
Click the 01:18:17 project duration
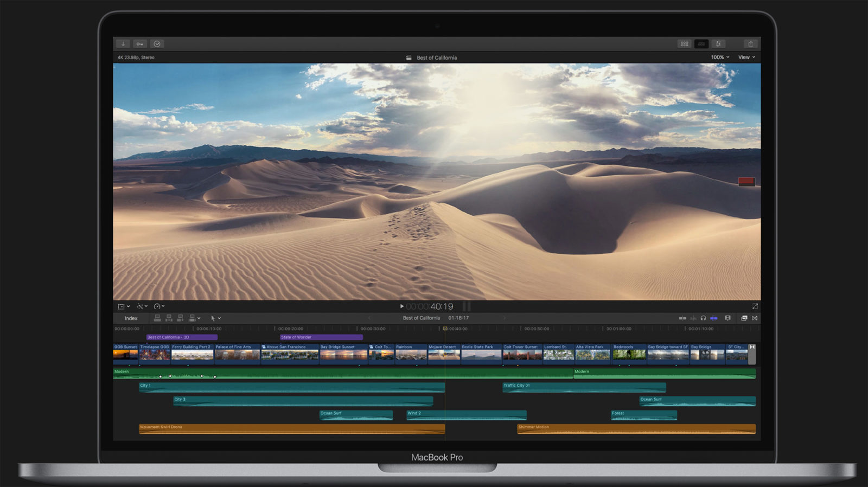tap(458, 318)
